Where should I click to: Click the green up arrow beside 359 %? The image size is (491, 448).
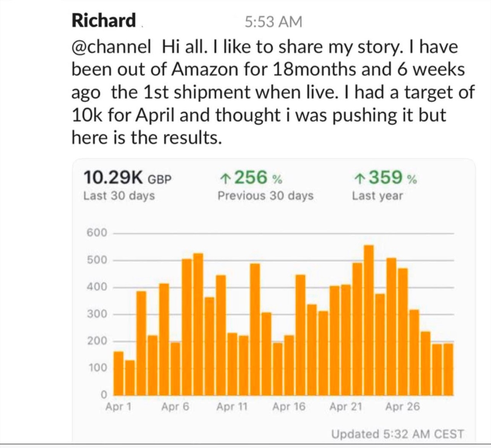(359, 178)
